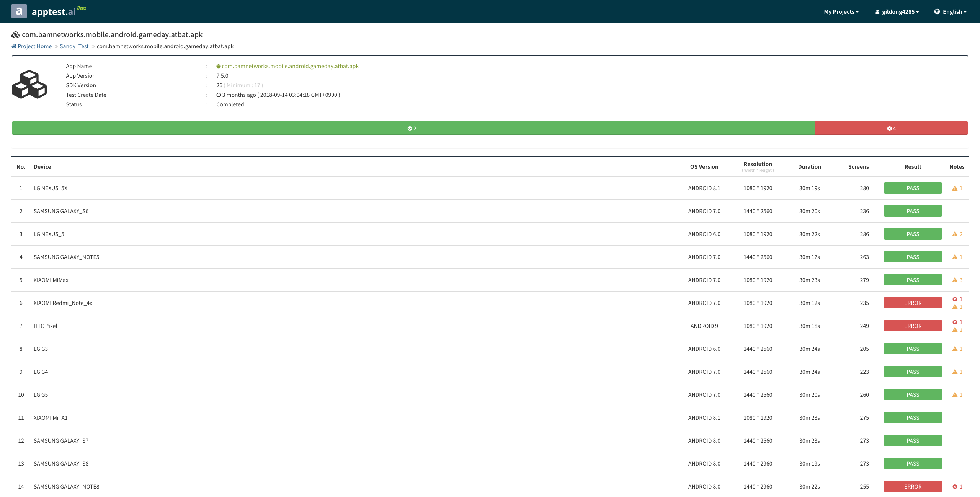The height and width of the screenshot is (497, 980).
Task: Click the warning icon in LG NEXUS_5X row
Action: (x=955, y=188)
